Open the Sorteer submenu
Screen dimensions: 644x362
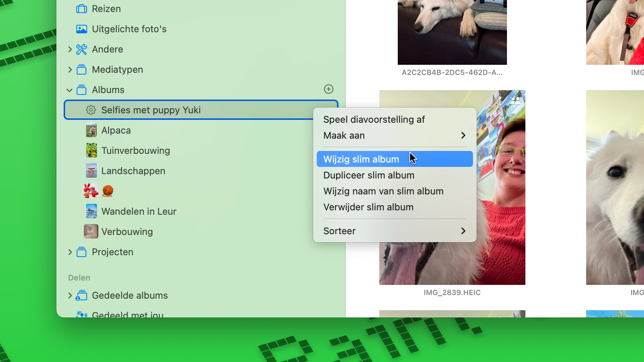coord(394,231)
